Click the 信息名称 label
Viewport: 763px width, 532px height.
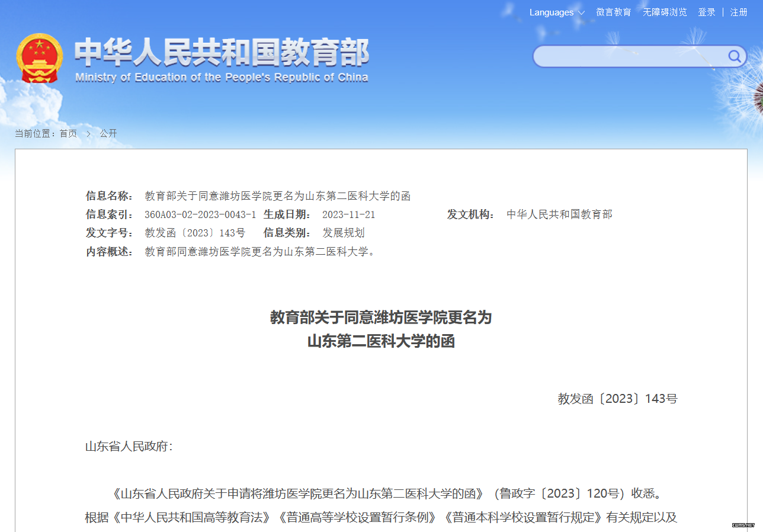[x=110, y=196]
